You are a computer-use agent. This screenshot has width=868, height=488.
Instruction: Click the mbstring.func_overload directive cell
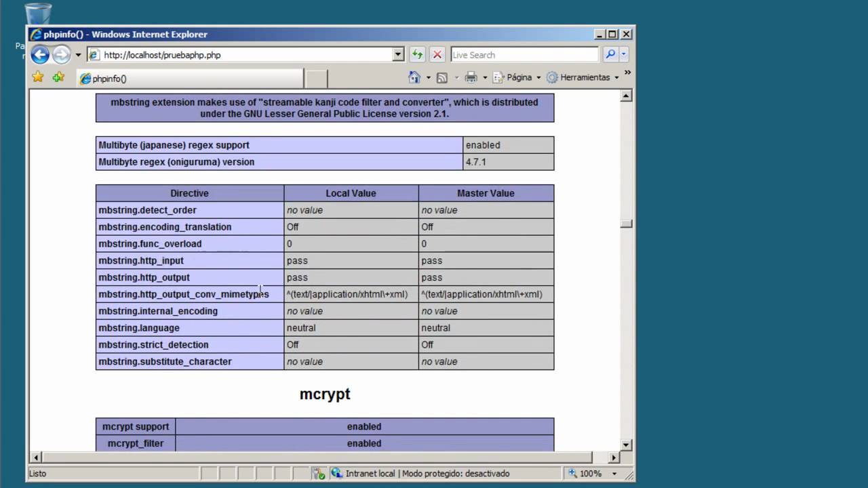tap(190, 243)
